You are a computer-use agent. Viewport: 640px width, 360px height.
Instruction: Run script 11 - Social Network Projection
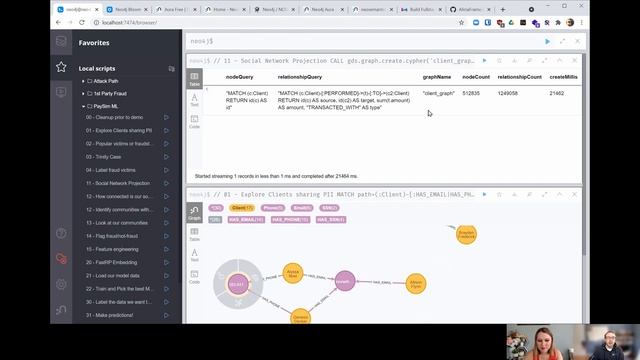coord(166,183)
